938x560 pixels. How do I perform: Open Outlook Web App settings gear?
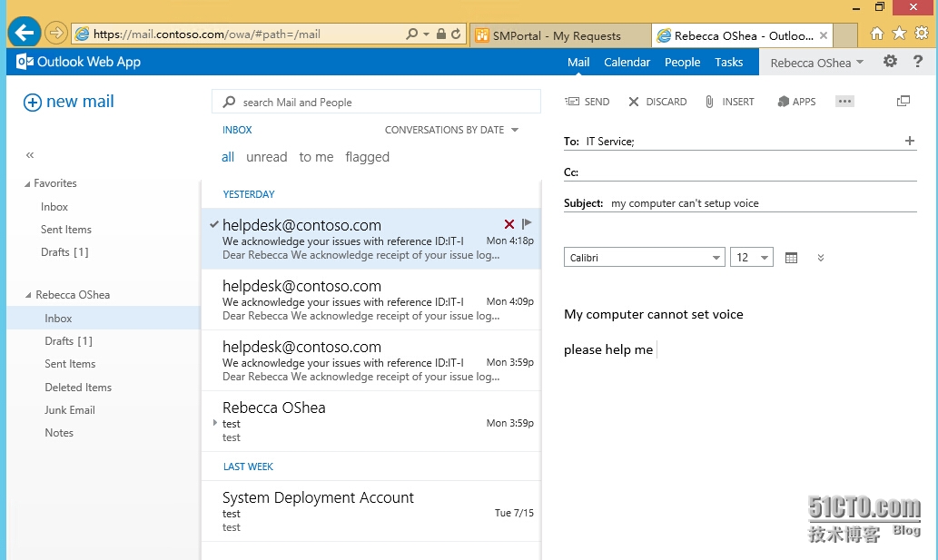[x=890, y=61]
